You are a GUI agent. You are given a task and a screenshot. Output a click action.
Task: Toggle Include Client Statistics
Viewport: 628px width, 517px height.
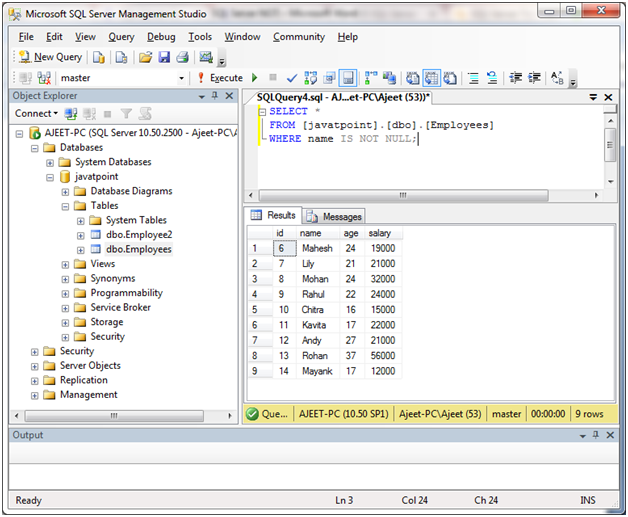coord(389,78)
